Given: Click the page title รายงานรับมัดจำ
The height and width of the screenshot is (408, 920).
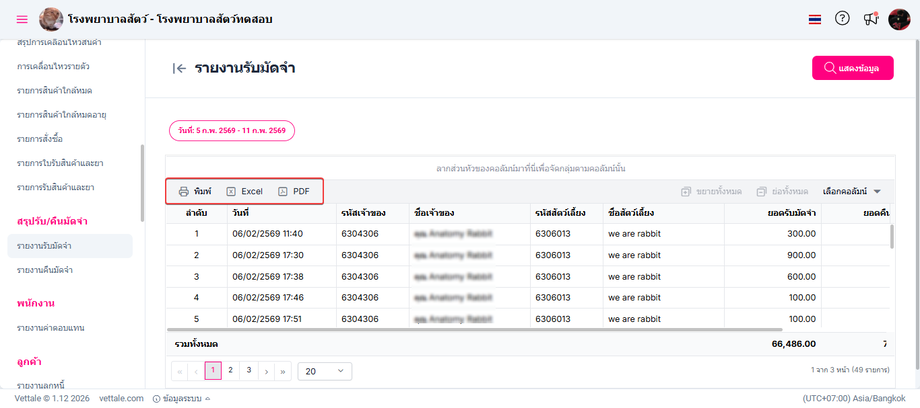Looking at the screenshot, I should click(x=245, y=68).
